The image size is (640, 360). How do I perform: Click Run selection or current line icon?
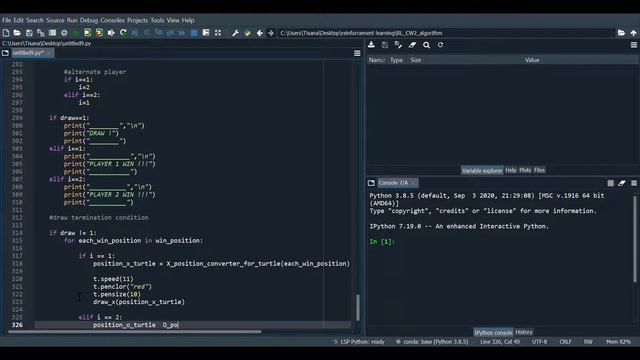[x=111, y=33]
